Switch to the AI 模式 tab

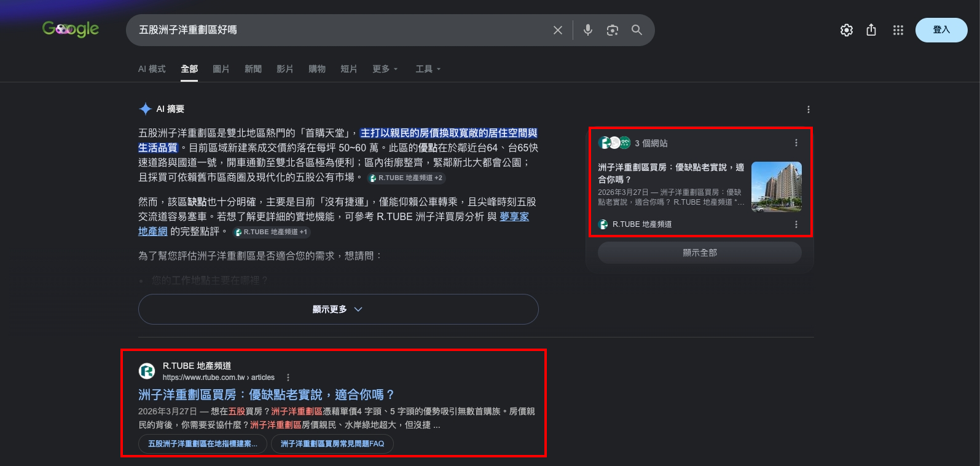pyautogui.click(x=152, y=69)
